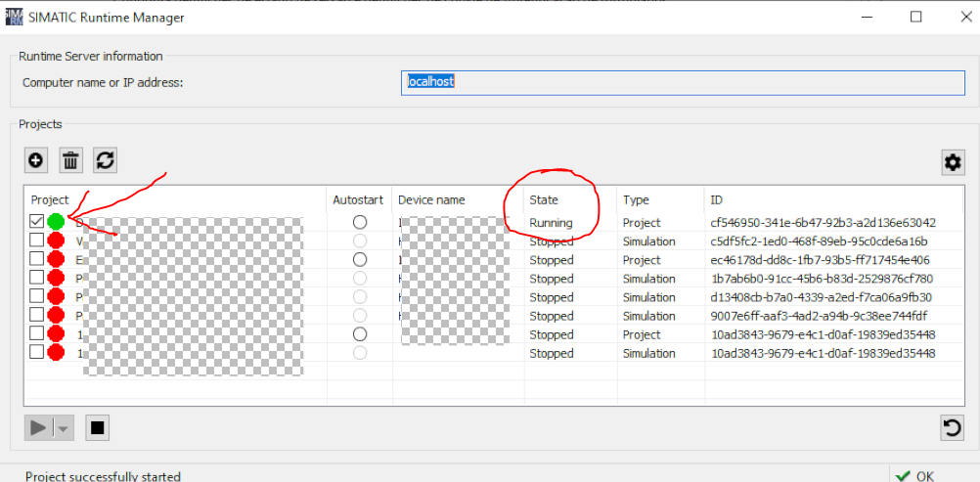Check the last project row checkbox
This screenshot has width=980, height=482.
pos(36,353)
